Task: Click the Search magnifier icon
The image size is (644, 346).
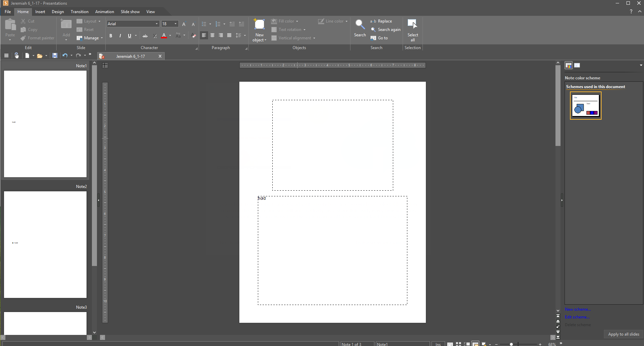Action: tap(360, 25)
